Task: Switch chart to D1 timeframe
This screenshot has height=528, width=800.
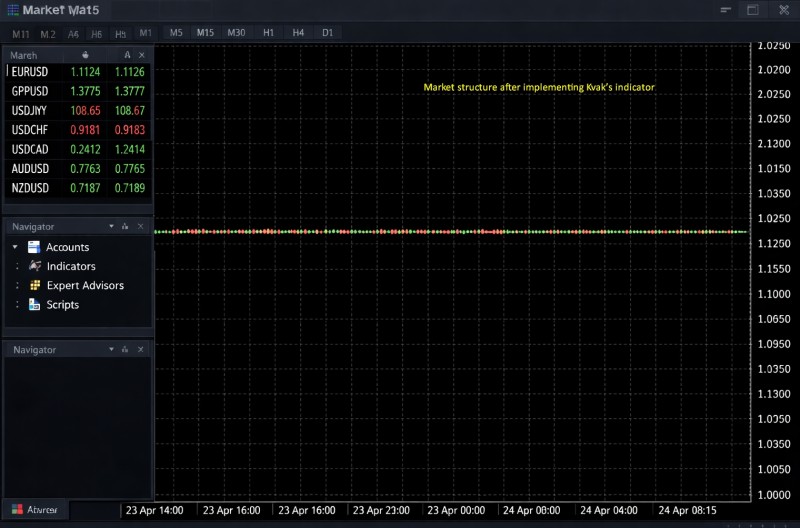Action: coord(328,33)
